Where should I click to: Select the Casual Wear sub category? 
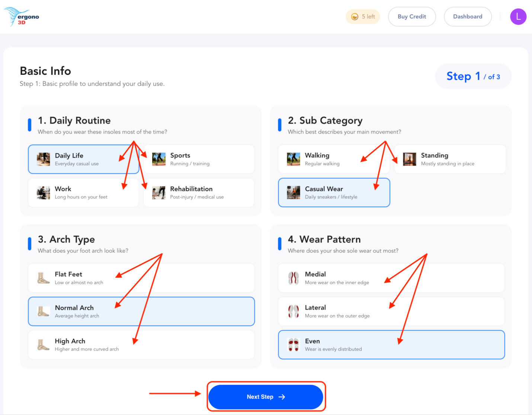(x=333, y=192)
